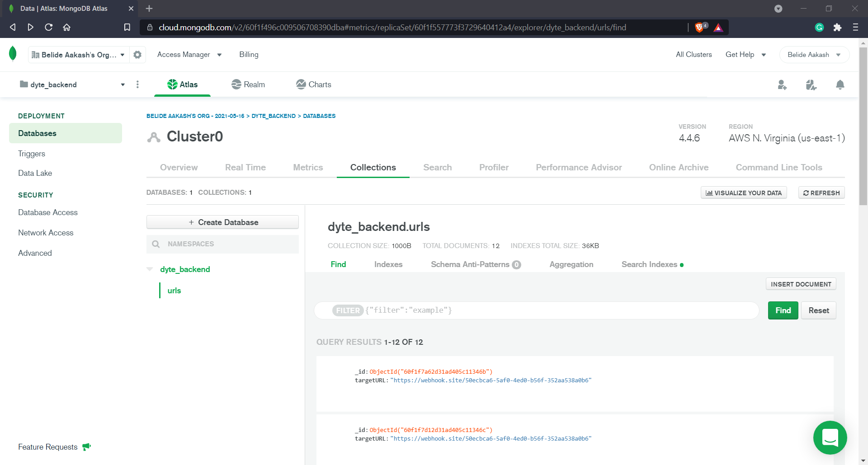Open browser hamburger menu
Image resolution: width=868 pixels, height=465 pixels.
[x=855, y=27]
